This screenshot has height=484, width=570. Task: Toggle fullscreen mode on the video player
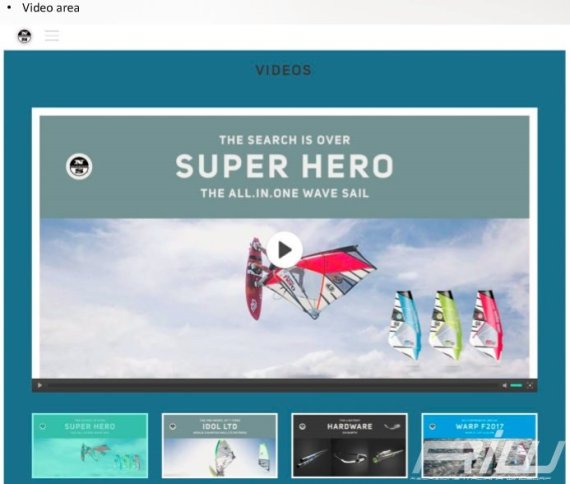pos(530,385)
